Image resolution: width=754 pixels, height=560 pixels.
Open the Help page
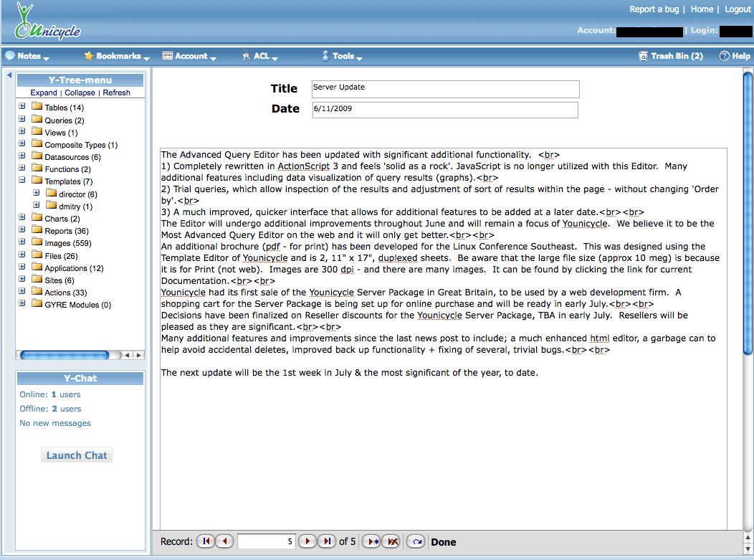click(735, 56)
